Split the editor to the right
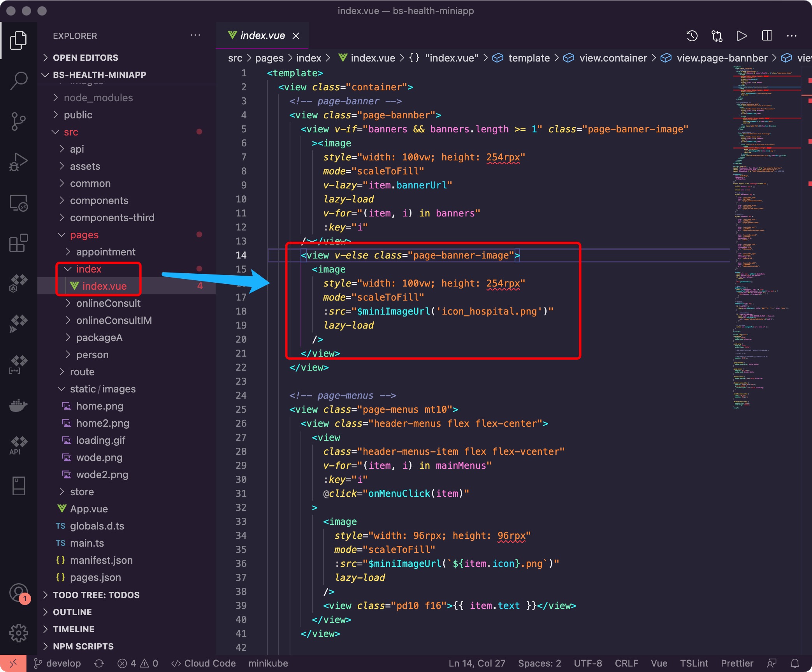This screenshot has width=812, height=672. [767, 36]
